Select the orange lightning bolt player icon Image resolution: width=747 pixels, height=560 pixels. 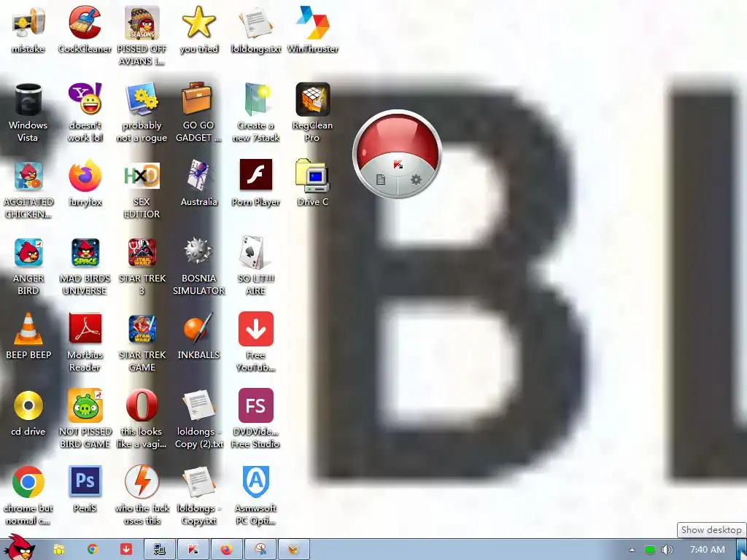point(142,482)
